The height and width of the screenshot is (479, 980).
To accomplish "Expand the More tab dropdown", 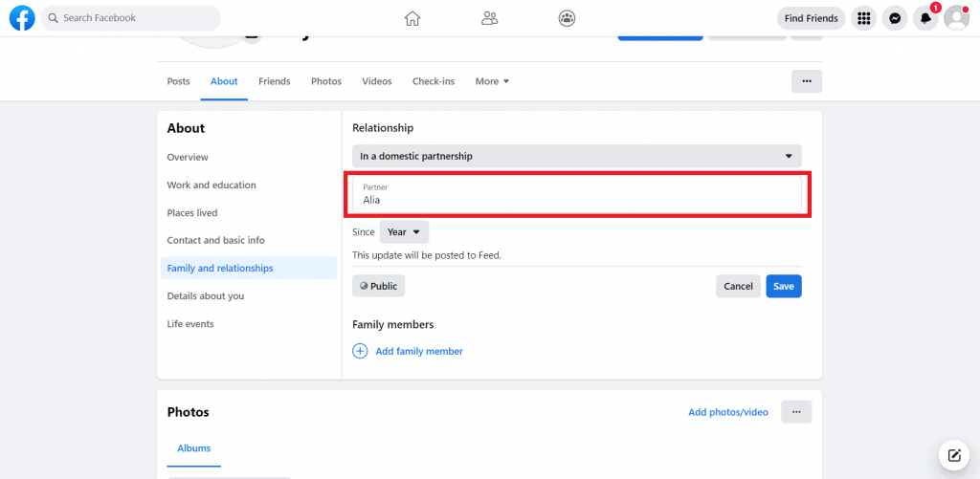I will tap(492, 81).
